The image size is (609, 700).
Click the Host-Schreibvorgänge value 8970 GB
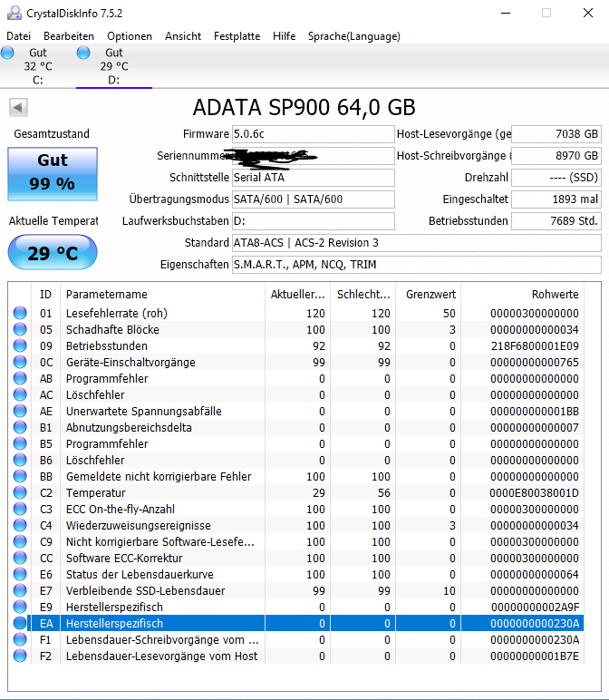point(556,156)
